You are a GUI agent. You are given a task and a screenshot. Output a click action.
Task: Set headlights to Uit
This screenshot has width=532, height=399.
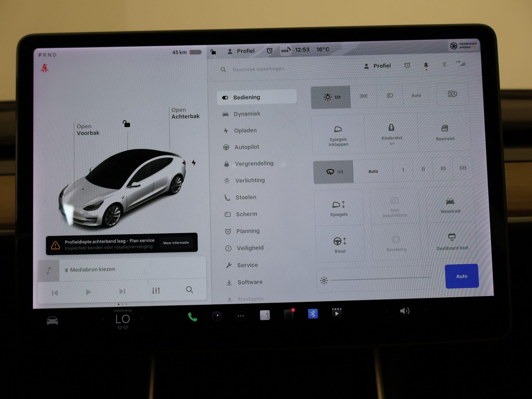click(x=331, y=97)
